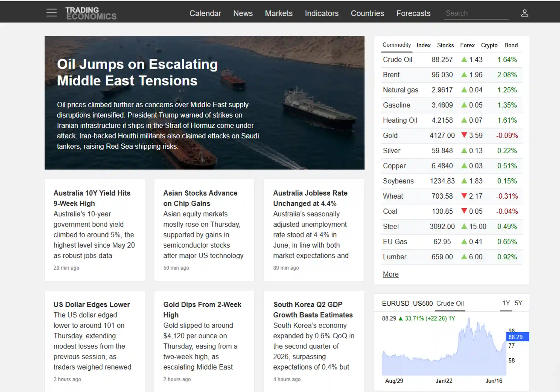560x392 pixels.
Task: Switch to the Forex tab
Action: pyautogui.click(x=467, y=45)
